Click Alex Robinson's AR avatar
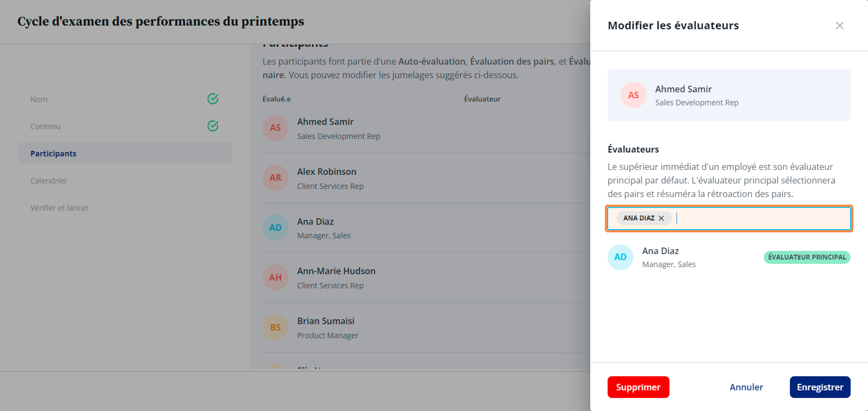This screenshot has width=868, height=411. click(x=275, y=178)
